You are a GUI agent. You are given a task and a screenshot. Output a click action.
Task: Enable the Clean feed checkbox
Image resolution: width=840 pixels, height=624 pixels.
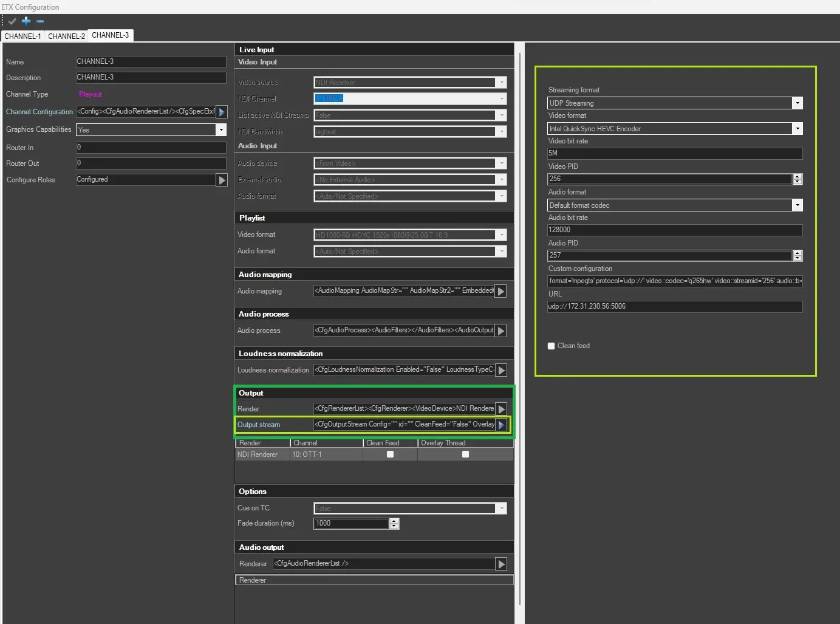click(551, 346)
